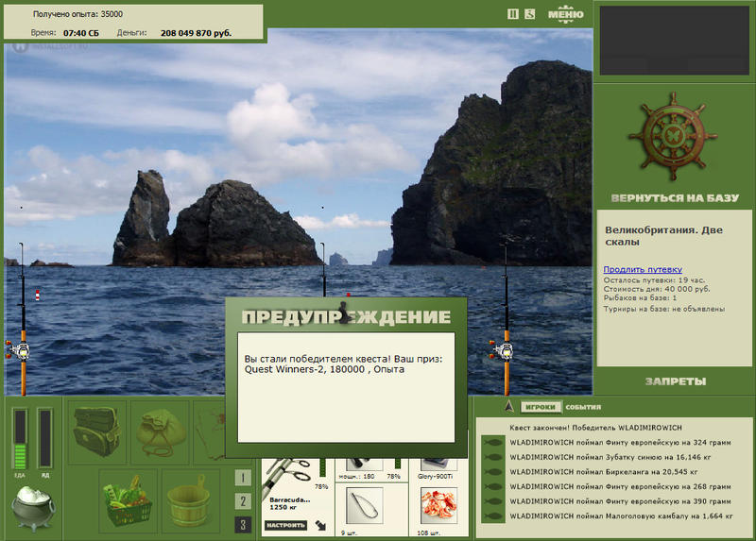The height and width of the screenshot is (541, 756).
Task: Open the cooking pot icon
Action: 33,508
